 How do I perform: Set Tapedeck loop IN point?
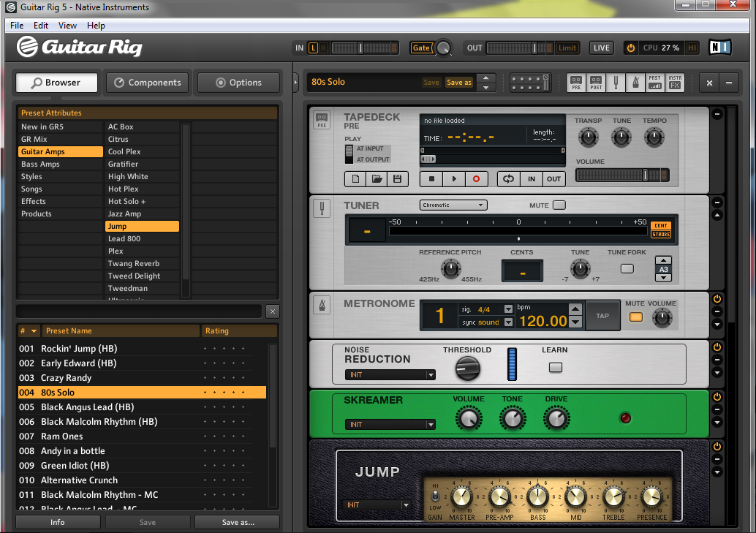(x=532, y=179)
